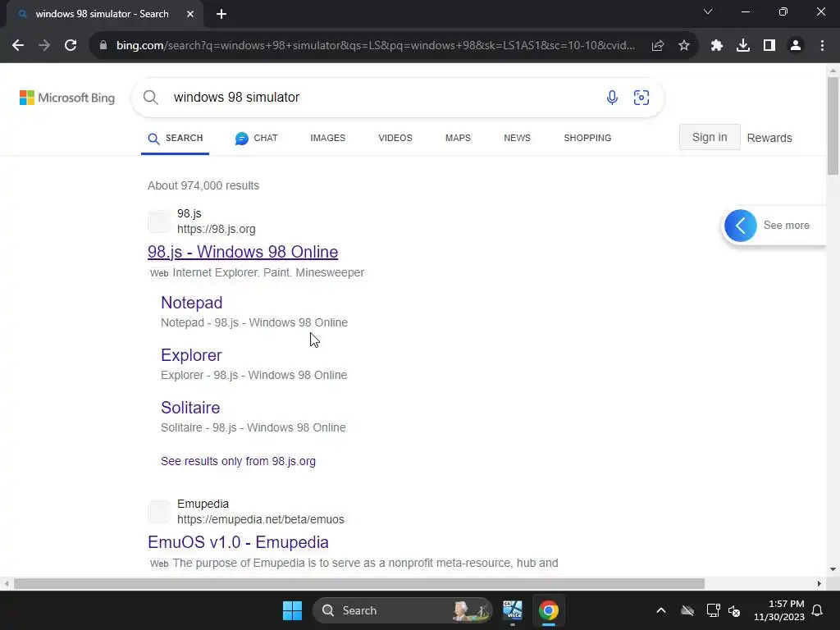Click the emupedia.net/beta/emuos URL text
Screen dimensions: 840x630
click(261, 519)
